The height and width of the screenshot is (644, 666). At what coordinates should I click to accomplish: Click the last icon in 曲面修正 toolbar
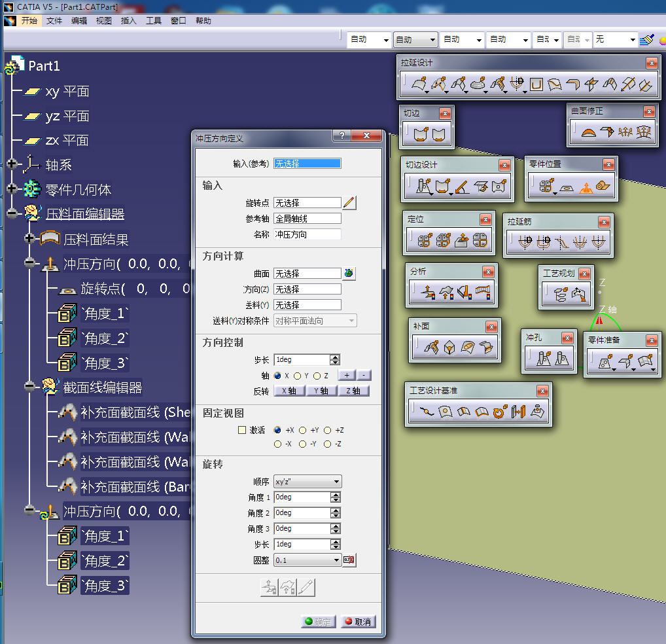coord(644,132)
